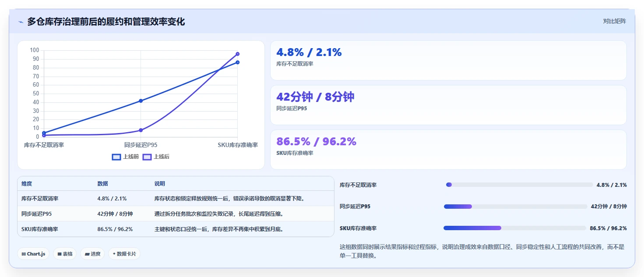
Task: Click the SKU库存准确率 caption under the 86.5% card value
Action: point(295,153)
